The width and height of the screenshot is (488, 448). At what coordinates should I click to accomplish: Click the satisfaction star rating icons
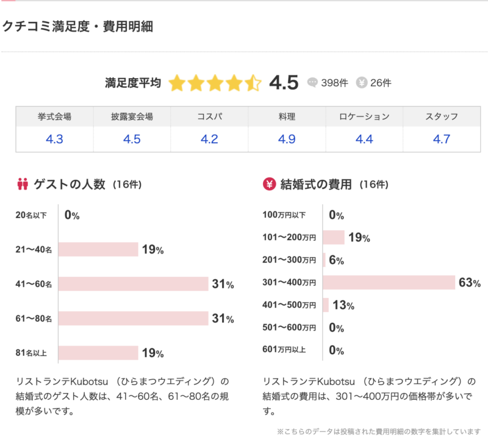(x=215, y=83)
